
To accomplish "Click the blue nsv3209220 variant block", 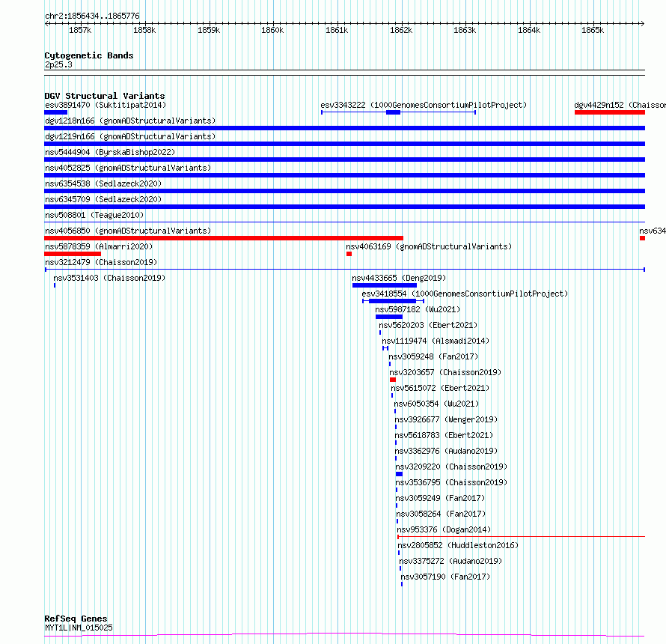I will click(x=399, y=474).
